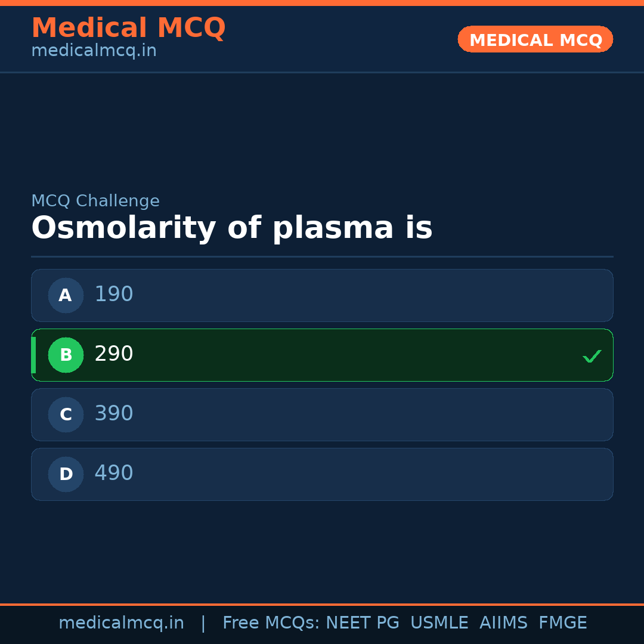Open the MCQ Challenge section label

click(x=95, y=201)
